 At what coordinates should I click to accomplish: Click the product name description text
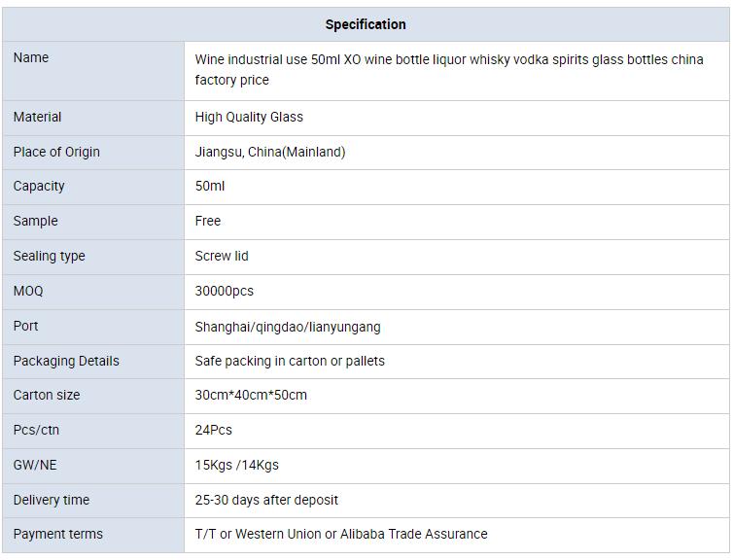pyautogui.click(x=449, y=70)
